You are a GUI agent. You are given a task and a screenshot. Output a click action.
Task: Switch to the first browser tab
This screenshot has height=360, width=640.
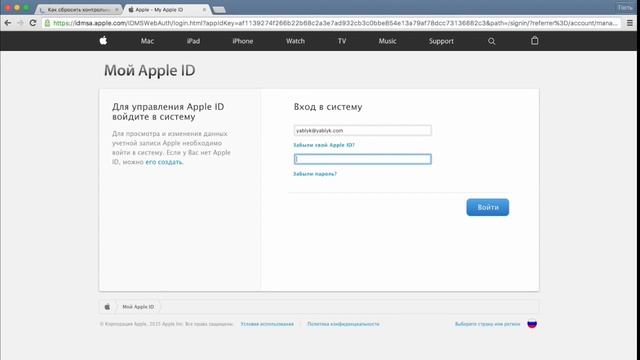click(x=79, y=9)
